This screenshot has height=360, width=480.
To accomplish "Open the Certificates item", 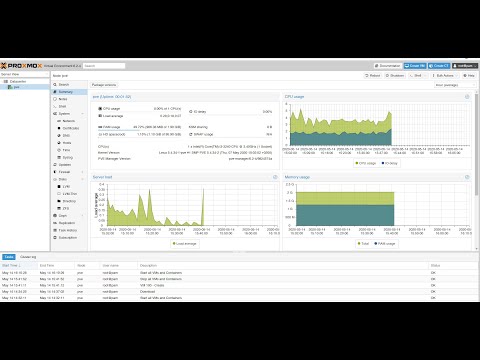I will (69, 128).
